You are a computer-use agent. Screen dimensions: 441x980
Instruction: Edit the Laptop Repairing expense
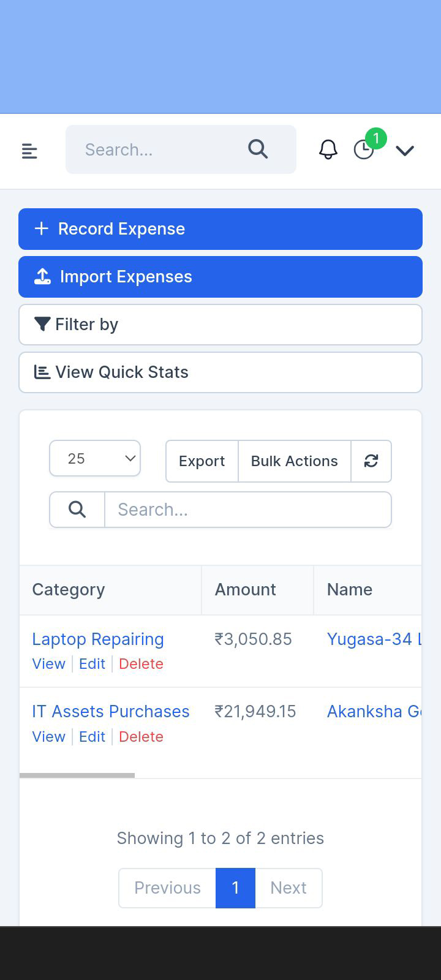click(92, 664)
